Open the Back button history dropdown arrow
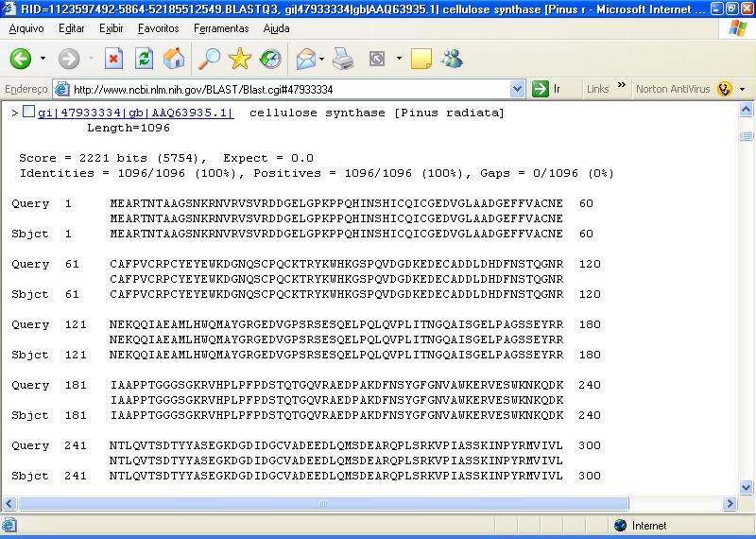Viewport: 756px width, 539px height. [x=43, y=59]
